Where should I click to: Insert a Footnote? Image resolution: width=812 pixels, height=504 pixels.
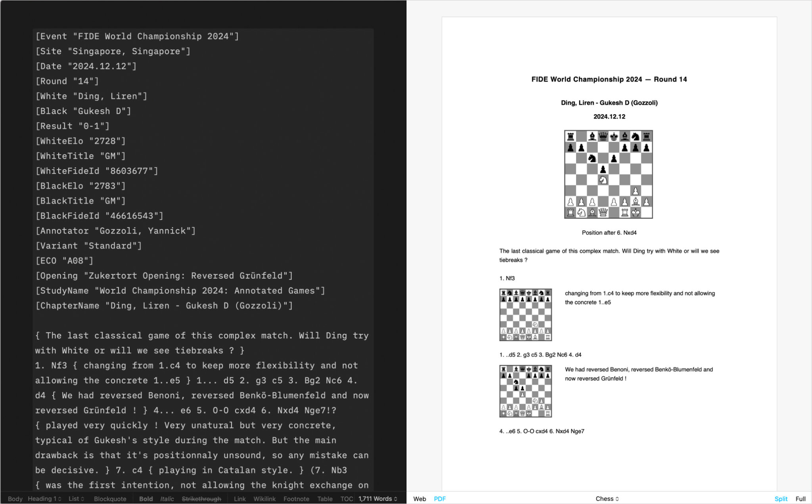(297, 499)
